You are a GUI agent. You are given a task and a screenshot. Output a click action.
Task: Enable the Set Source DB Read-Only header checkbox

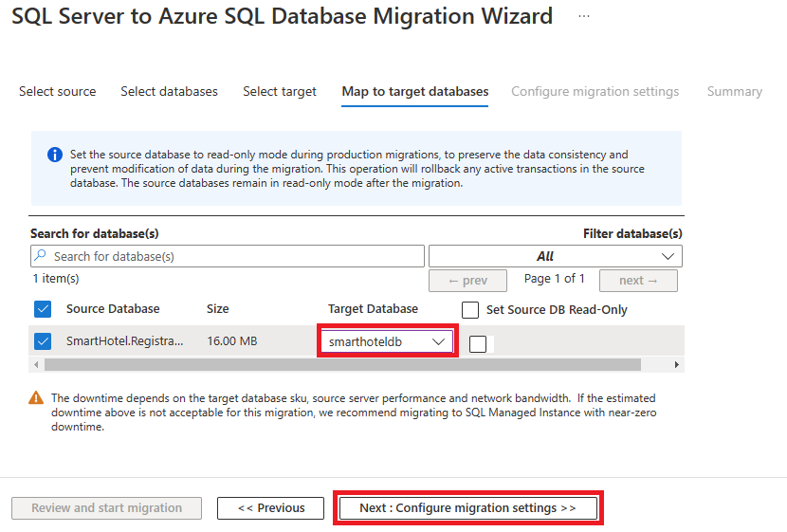(470, 310)
